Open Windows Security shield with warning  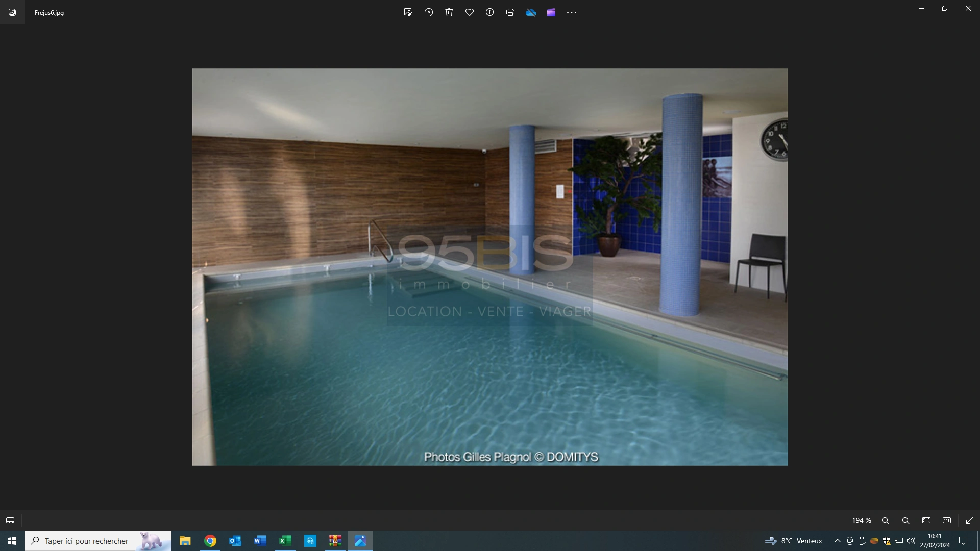[x=887, y=541]
